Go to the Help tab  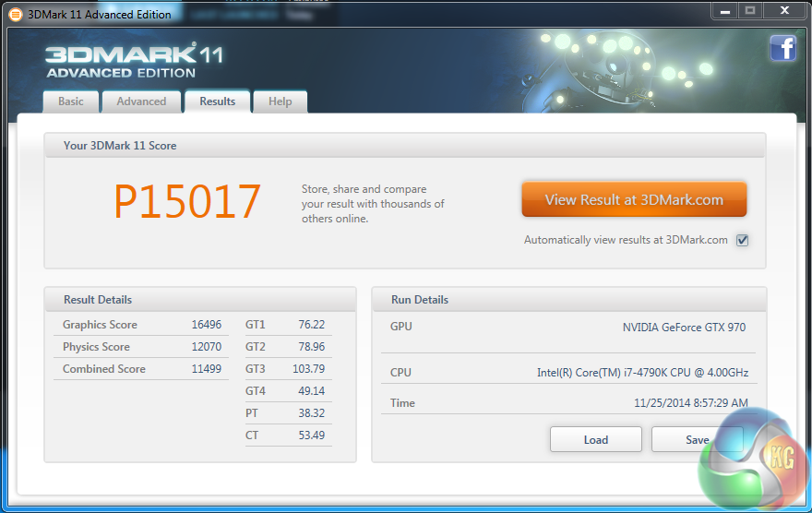280,101
